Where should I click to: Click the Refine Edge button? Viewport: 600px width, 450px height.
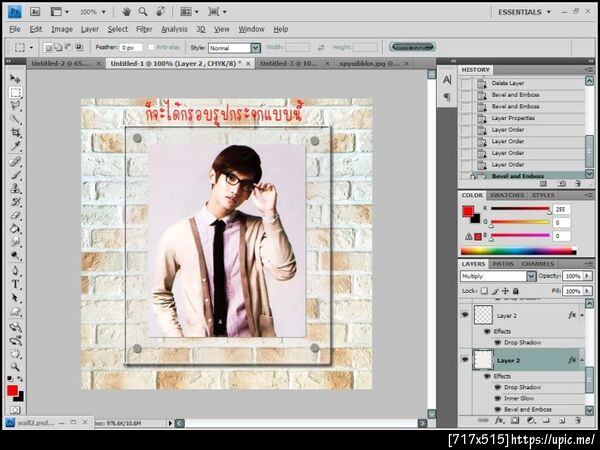coord(412,47)
